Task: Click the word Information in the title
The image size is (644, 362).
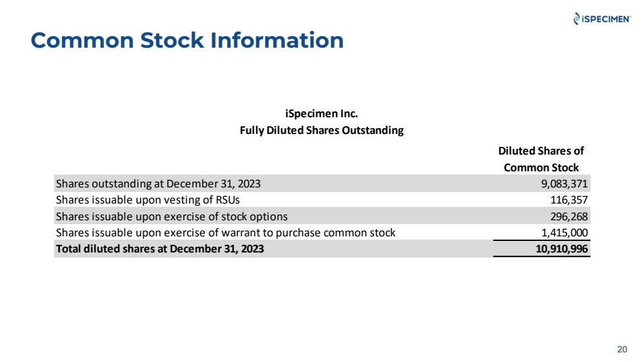Action: [277, 40]
